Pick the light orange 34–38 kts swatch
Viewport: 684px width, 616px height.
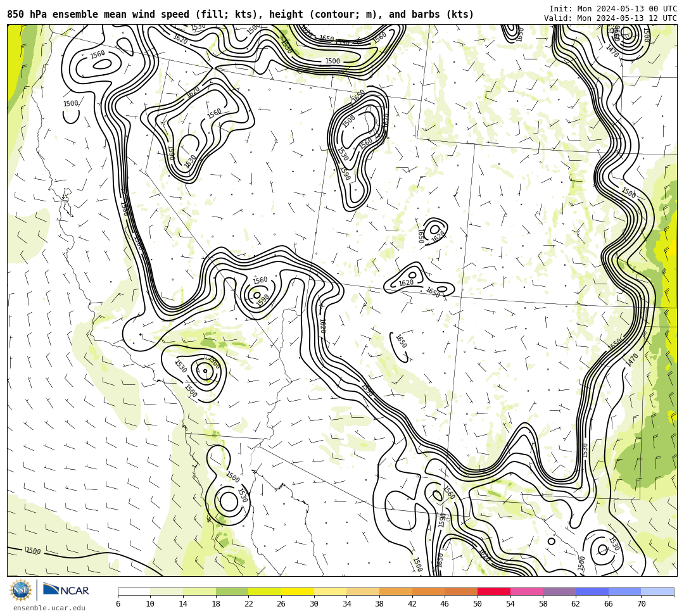[x=363, y=591]
